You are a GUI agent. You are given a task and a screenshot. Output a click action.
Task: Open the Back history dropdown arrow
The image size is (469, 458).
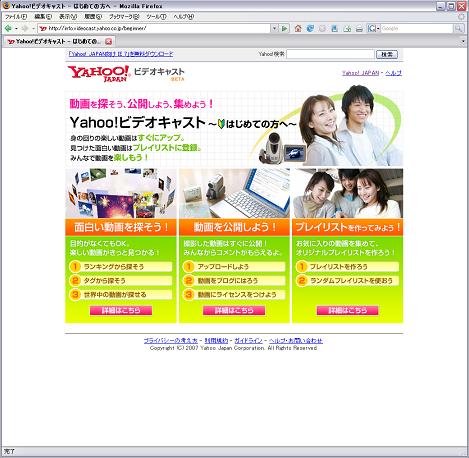click(16, 29)
